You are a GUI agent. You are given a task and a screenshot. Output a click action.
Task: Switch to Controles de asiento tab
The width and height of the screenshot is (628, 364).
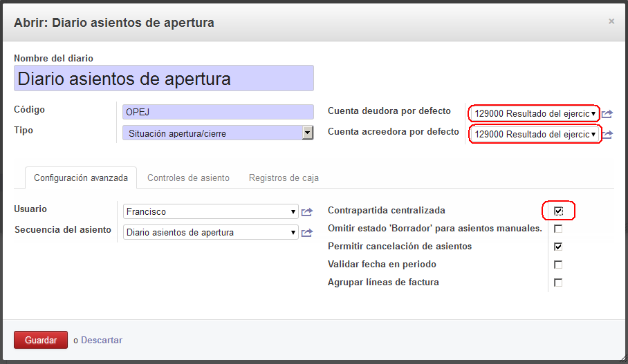pos(188,178)
